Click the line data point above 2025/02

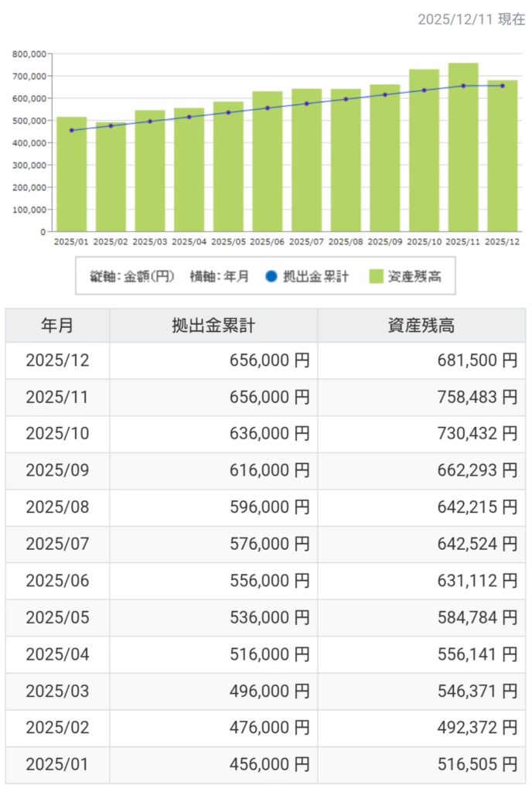(x=111, y=126)
